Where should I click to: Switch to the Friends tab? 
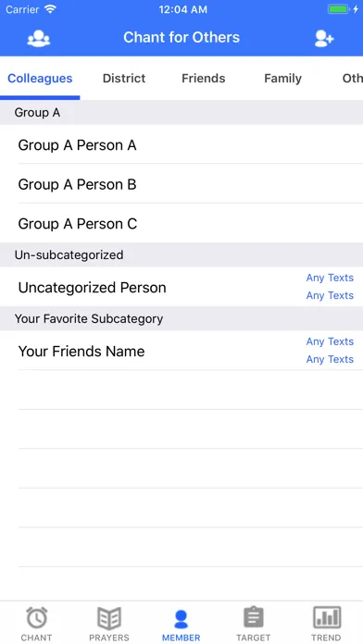coord(204,78)
